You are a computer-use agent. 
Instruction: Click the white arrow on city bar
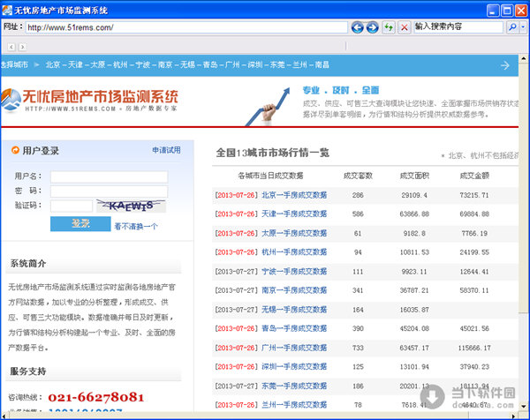point(505,65)
